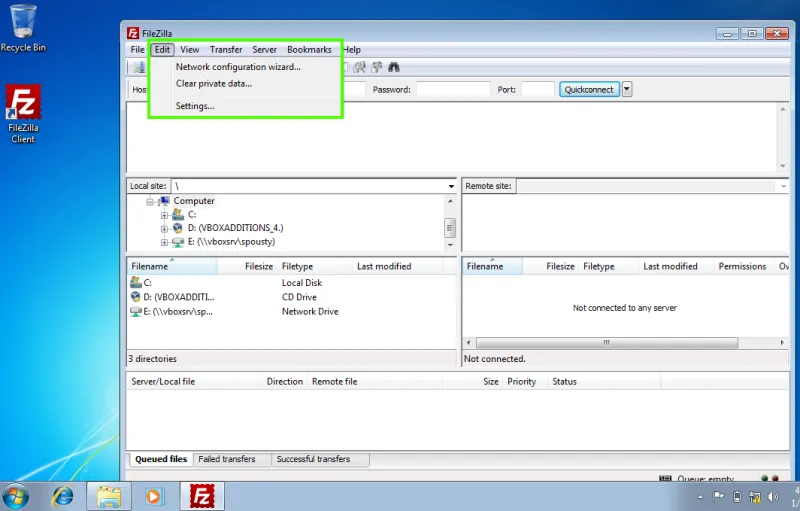Open FileZilla Client desktop shortcut
Screen dimensions: 800x511
point(23,114)
